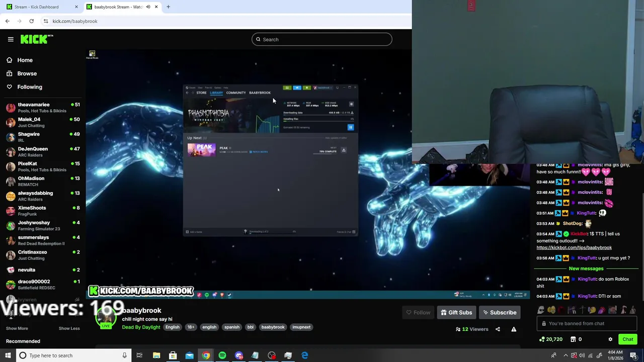Open Mail app from the taskbar

[189, 355]
